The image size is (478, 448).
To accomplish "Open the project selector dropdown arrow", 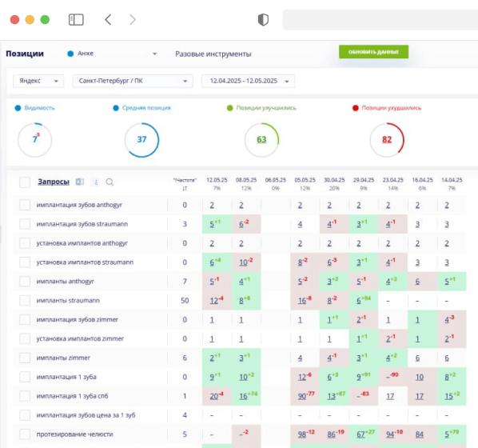I will (x=154, y=54).
